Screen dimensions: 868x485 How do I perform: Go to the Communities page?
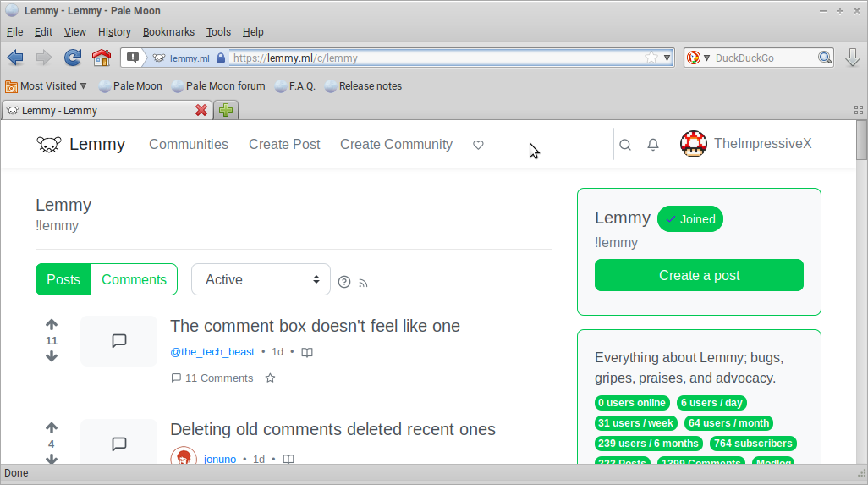(x=188, y=144)
